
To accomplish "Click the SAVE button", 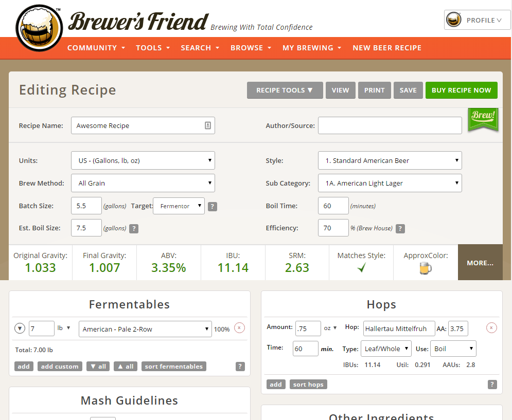I will [408, 90].
